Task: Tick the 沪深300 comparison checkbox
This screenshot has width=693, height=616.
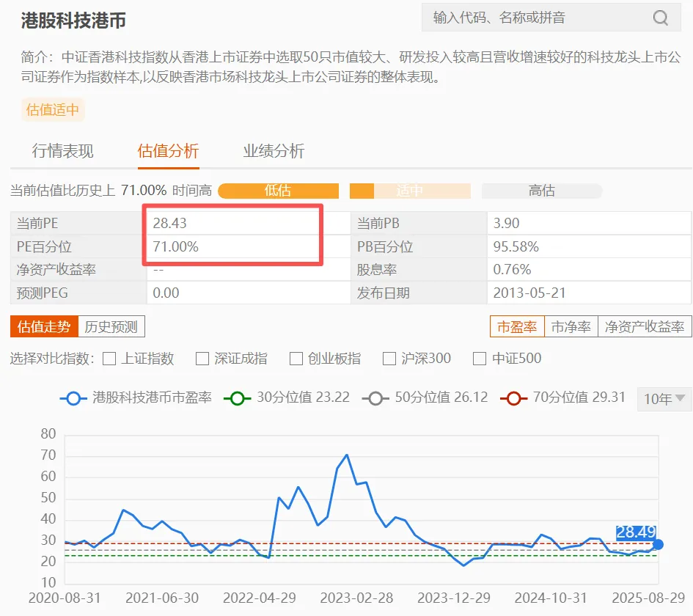Action: point(389,359)
